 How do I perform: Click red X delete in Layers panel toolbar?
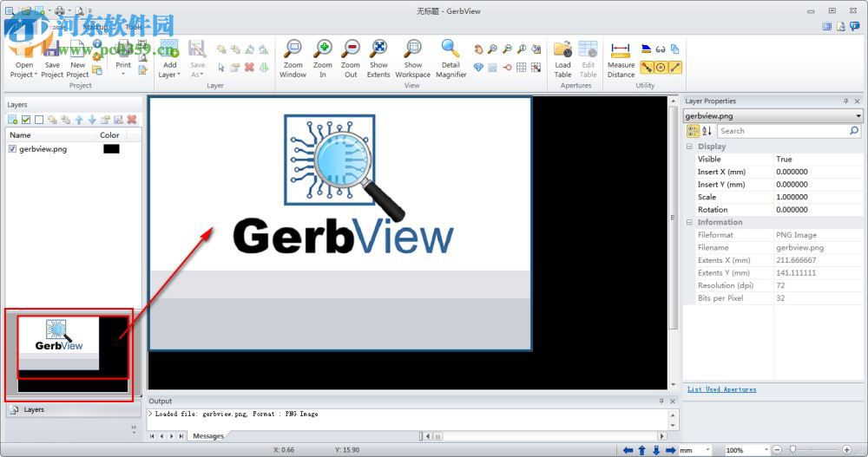(132, 120)
